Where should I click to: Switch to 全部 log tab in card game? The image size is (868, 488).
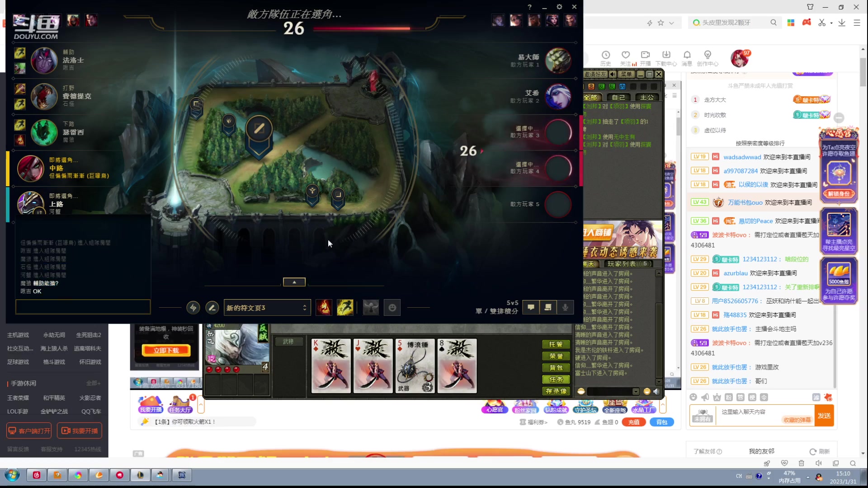click(590, 97)
